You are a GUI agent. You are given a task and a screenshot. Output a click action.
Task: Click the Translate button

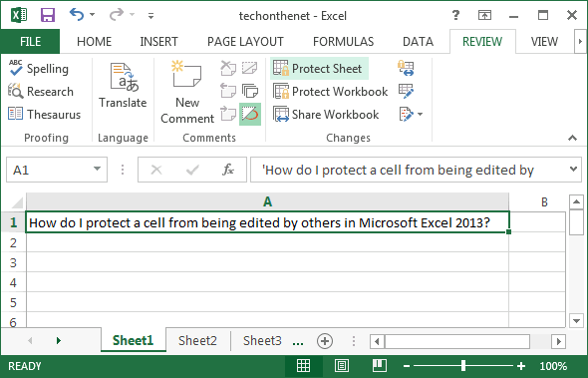[123, 86]
